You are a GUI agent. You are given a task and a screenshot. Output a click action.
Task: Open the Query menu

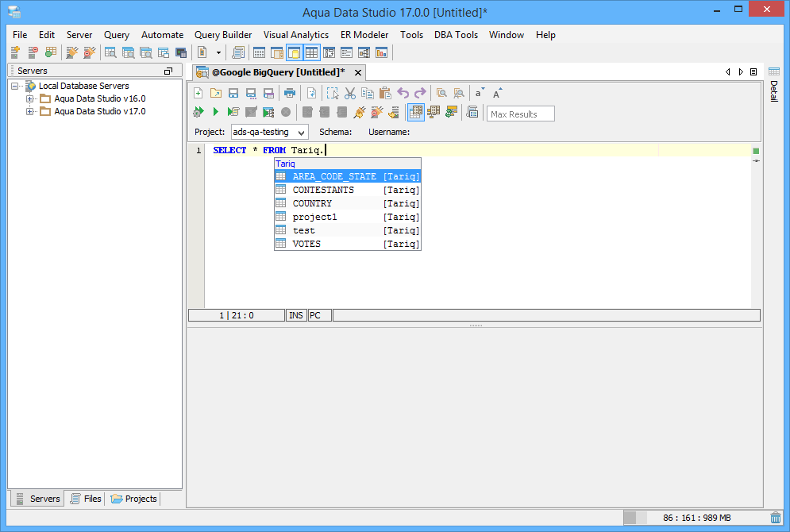pos(117,35)
